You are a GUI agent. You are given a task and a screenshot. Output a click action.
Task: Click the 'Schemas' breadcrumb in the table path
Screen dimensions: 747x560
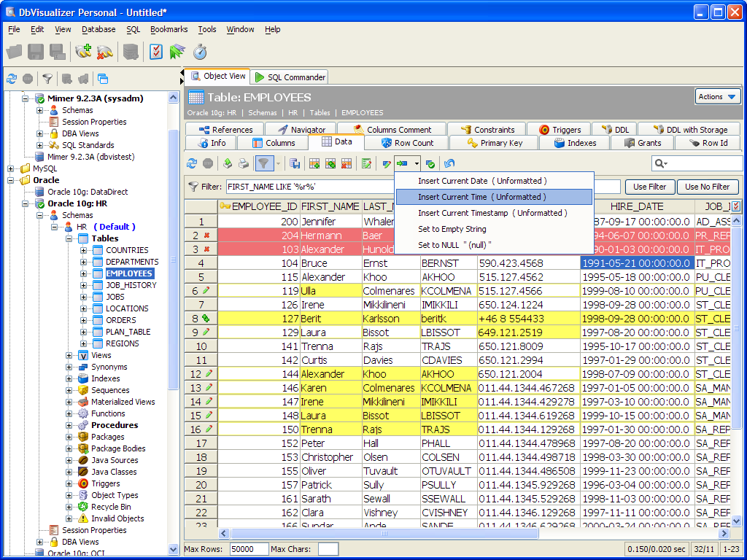click(x=263, y=113)
